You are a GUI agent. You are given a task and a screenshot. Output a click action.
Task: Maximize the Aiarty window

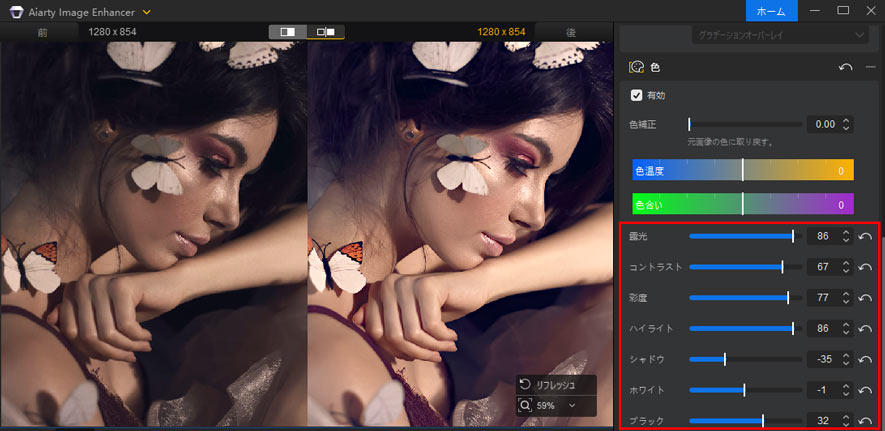tap(843, 11)
